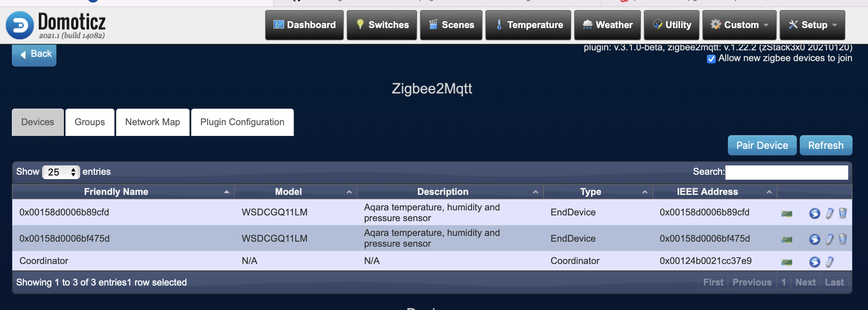Sort table by Type column
The image size is (868, 310).
point(598,192)
